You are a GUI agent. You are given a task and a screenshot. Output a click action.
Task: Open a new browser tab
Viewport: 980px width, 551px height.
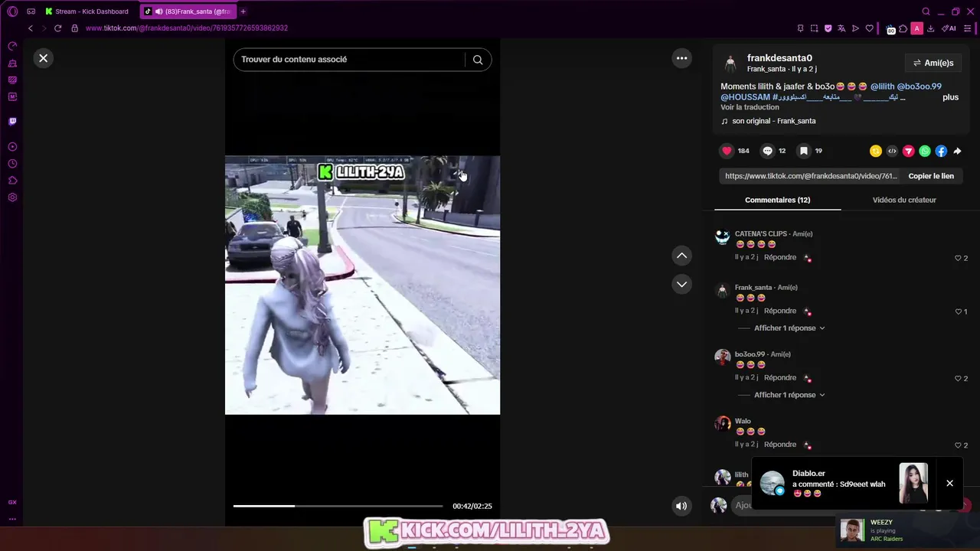243,11
